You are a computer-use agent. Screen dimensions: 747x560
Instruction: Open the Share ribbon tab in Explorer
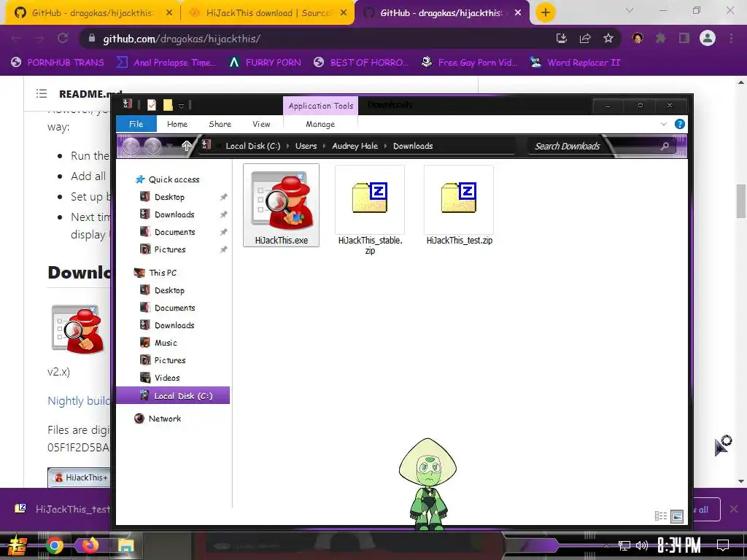[x=220, y=124]
